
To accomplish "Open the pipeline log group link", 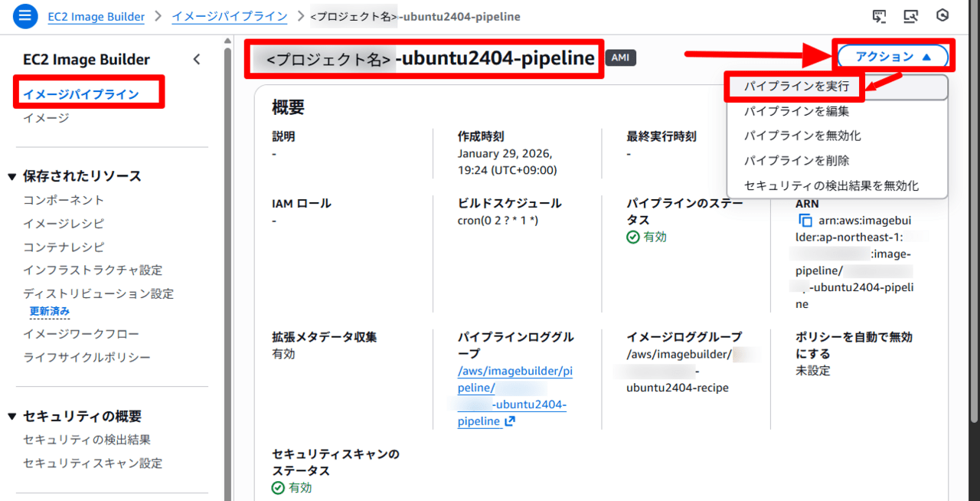I will click(x=515, y=396).
